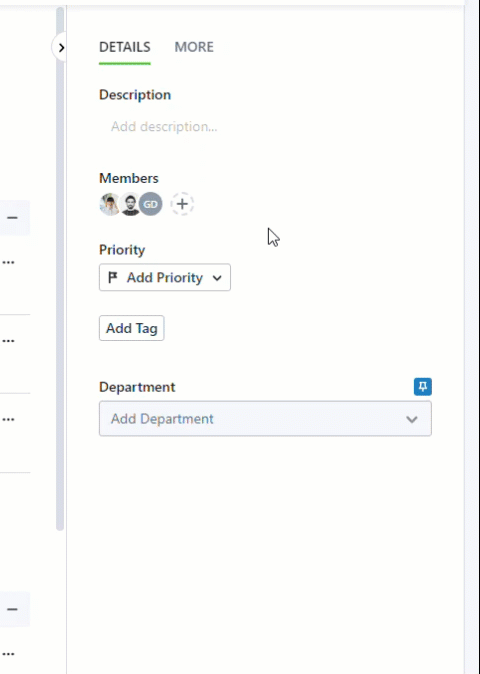Collapse the details panel with the arrow

[61, 47]
